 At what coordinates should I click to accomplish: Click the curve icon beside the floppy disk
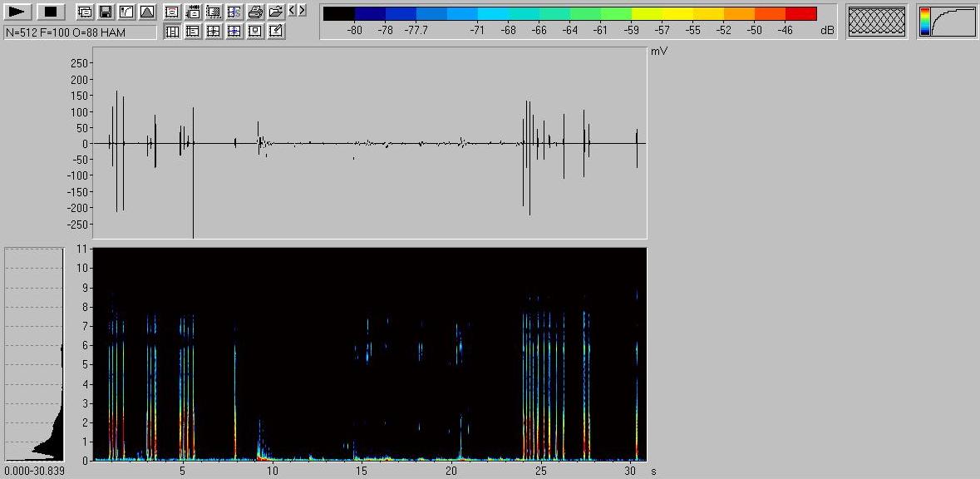[x=126, y=12]
